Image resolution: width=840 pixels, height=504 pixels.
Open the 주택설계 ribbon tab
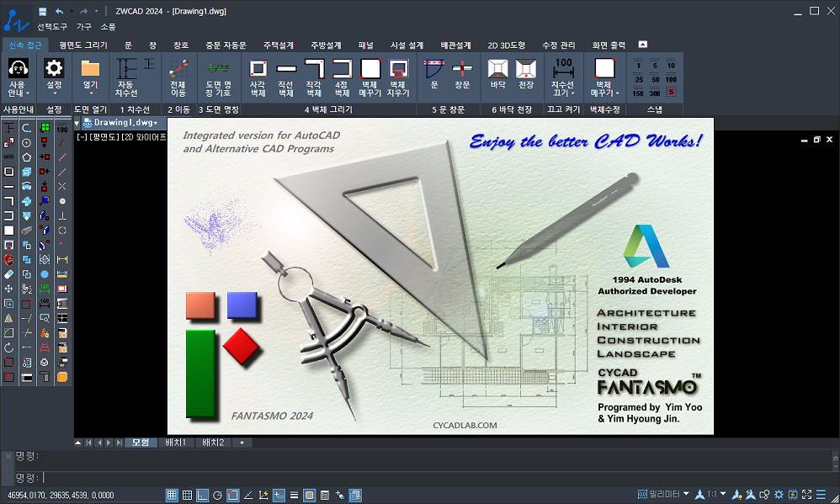pos(279,45)
